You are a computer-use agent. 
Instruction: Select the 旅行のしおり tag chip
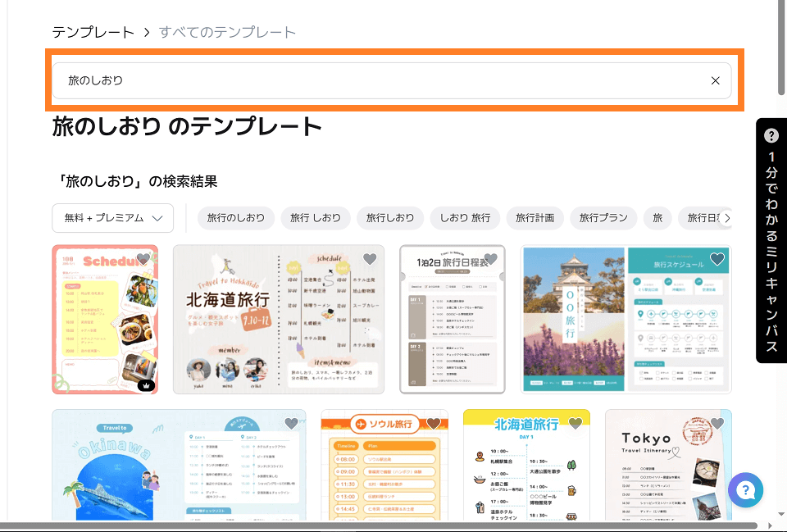click(x=236, y=218)
